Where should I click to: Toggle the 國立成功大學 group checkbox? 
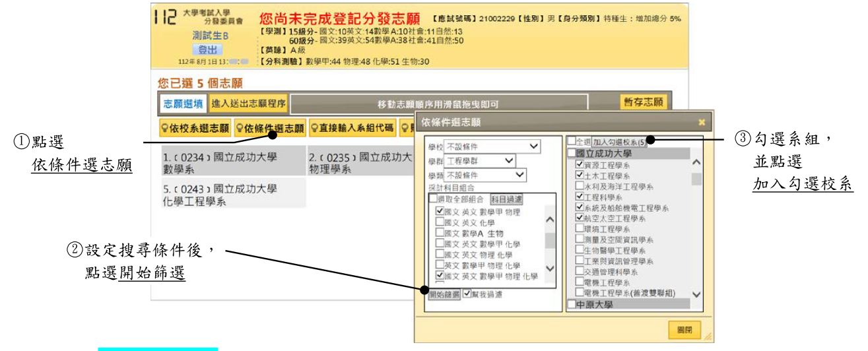(x=572, y=154)
